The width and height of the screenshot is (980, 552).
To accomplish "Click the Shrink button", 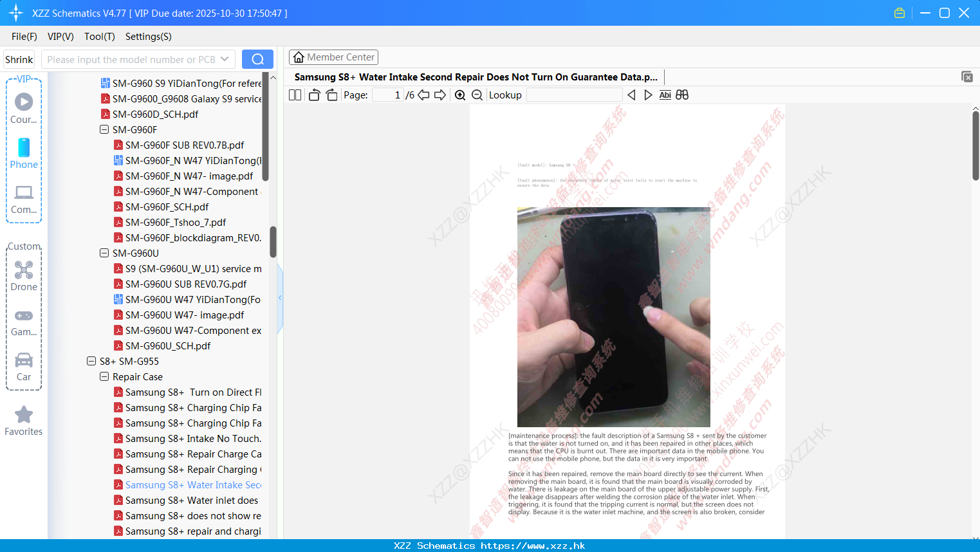I will tap(19, 59).
